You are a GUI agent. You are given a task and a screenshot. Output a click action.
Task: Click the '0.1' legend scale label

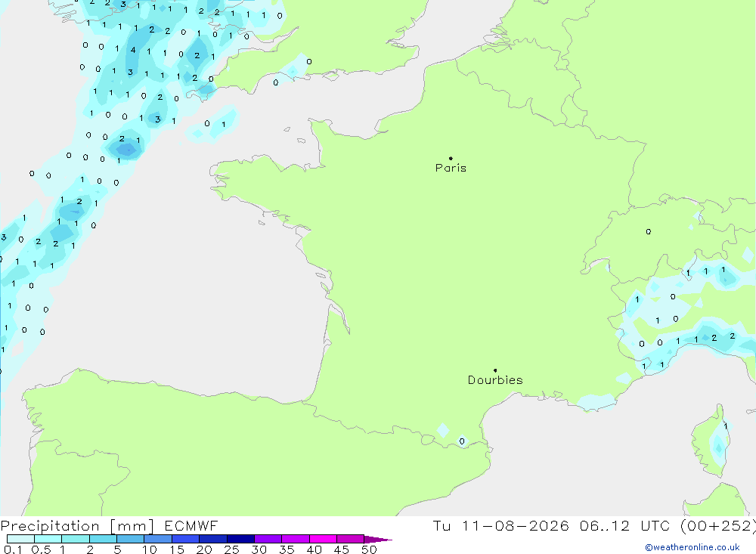13,549
